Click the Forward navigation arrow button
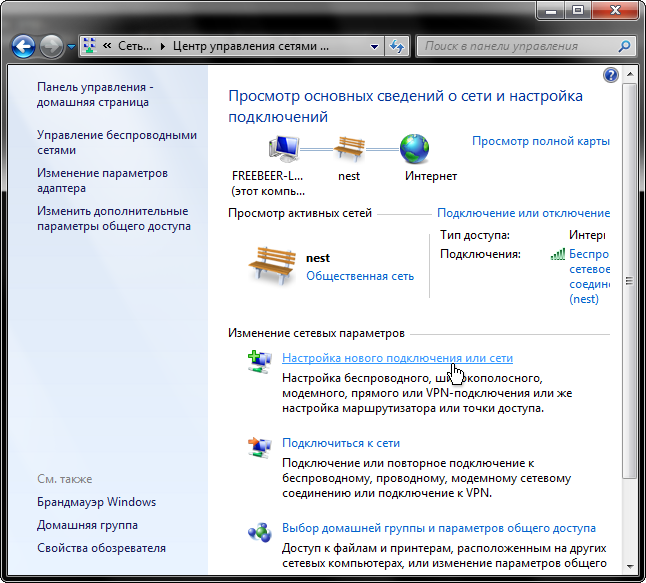Image resolution: width=646 pixels, height=583 pixels. click(x=51, y=47)
